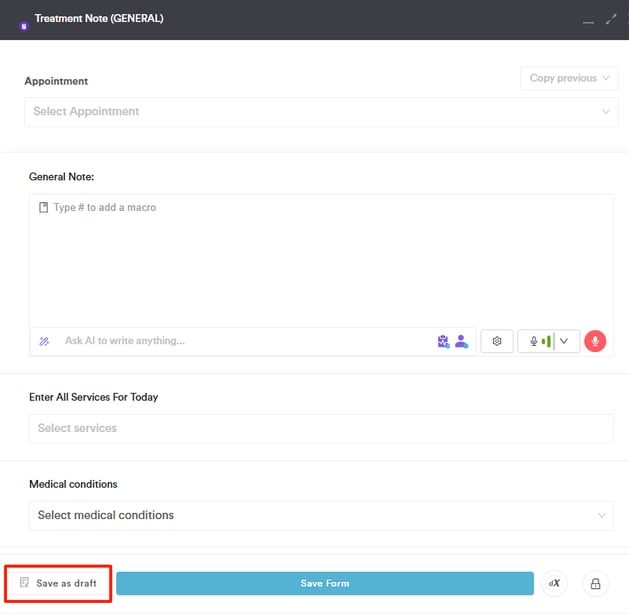Minimize the Treatment Note panel
This screenshot has width=629, height=614.
587,19
